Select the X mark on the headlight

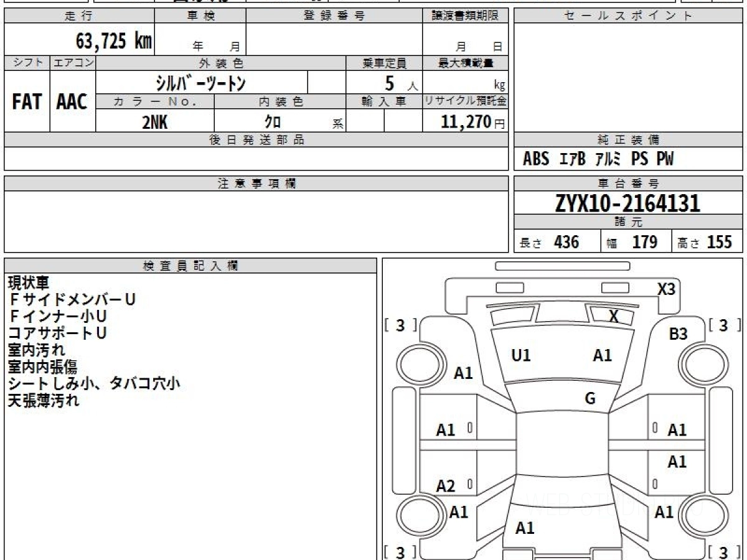pos(614,316)
